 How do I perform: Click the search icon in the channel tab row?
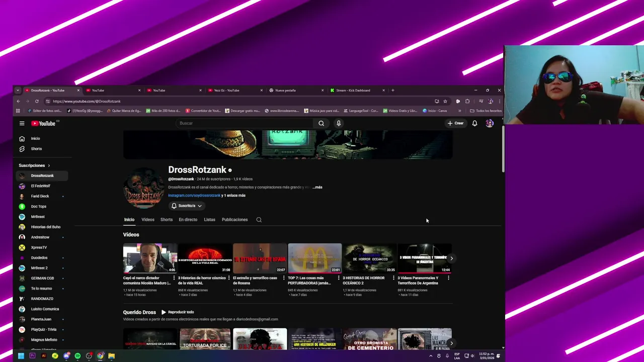tap(259, 220)
